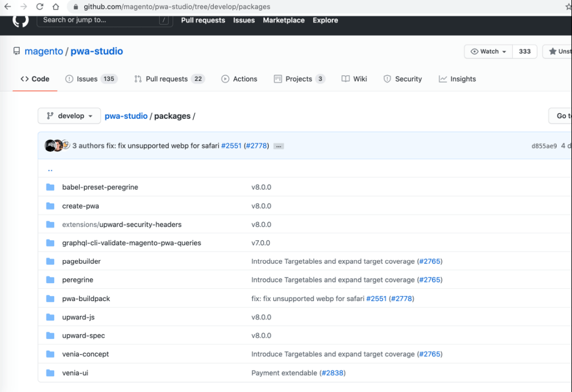The height and width of the screenshot is (392, 572).
Task: Click the Security tab shield icon
Action: pyautogui.click(x=387, y=79)
